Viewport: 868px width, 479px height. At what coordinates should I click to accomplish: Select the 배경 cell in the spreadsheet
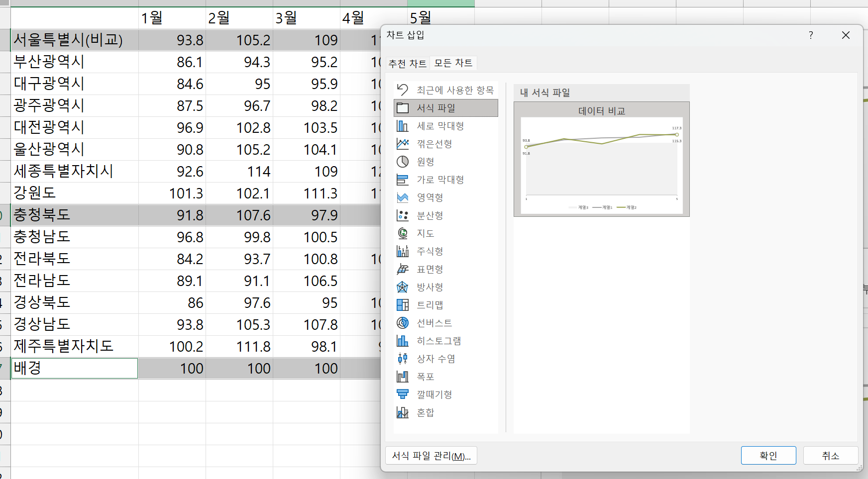(75, 368)
